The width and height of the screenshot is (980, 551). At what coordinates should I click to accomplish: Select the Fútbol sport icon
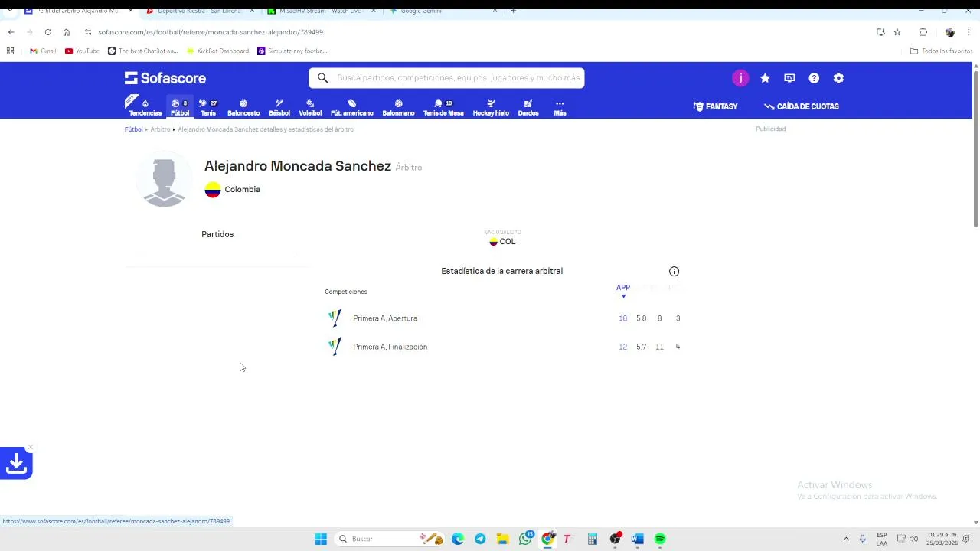180,107
